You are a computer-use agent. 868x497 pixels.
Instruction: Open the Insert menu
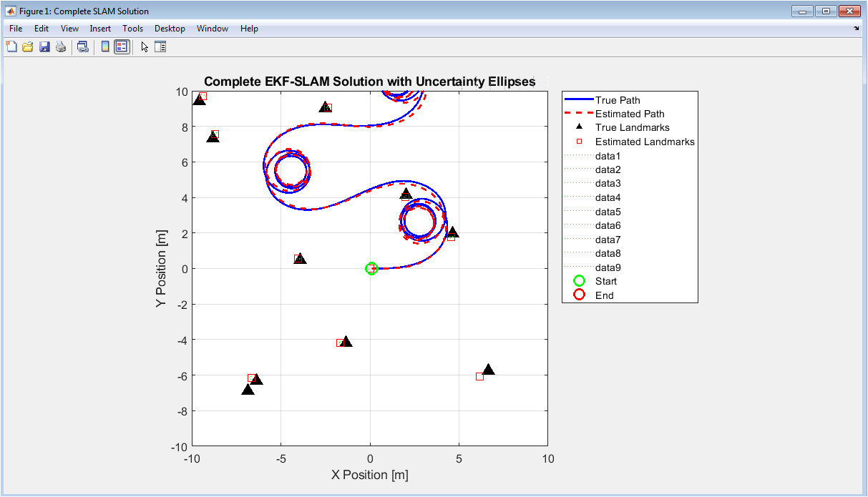100,29
